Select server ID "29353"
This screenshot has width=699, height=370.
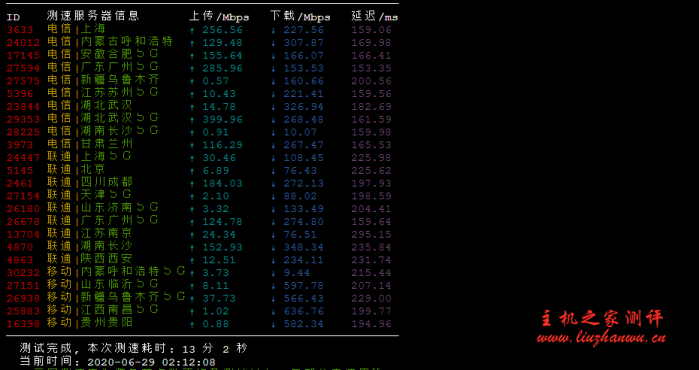point(23,119)
